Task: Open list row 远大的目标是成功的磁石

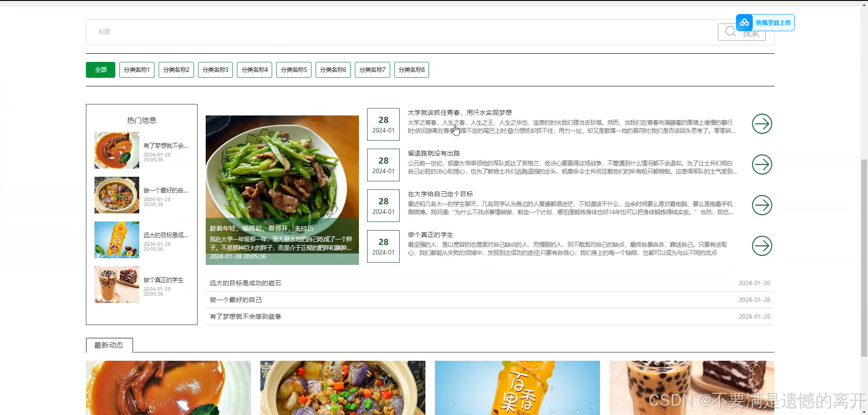Action: pos(490,283)
